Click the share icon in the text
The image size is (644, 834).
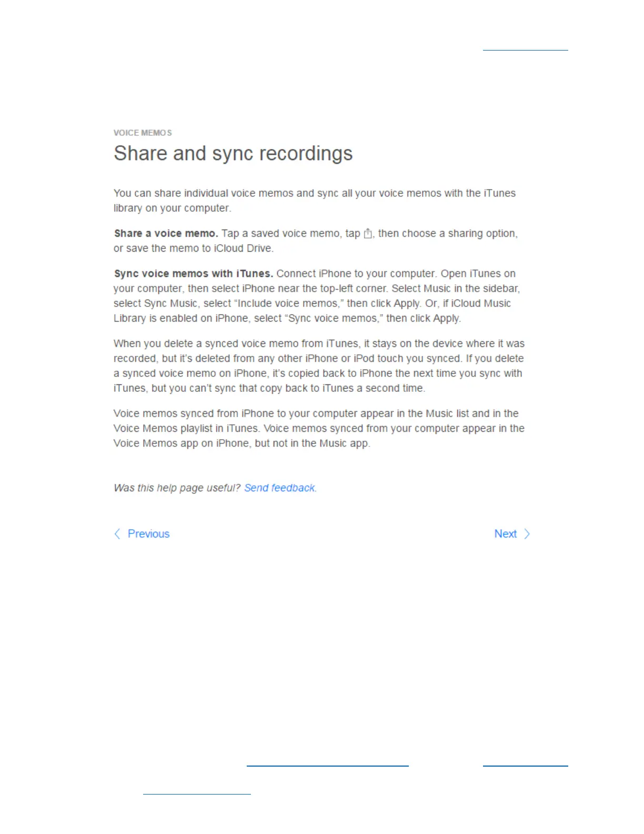click(x=368, y=233)
